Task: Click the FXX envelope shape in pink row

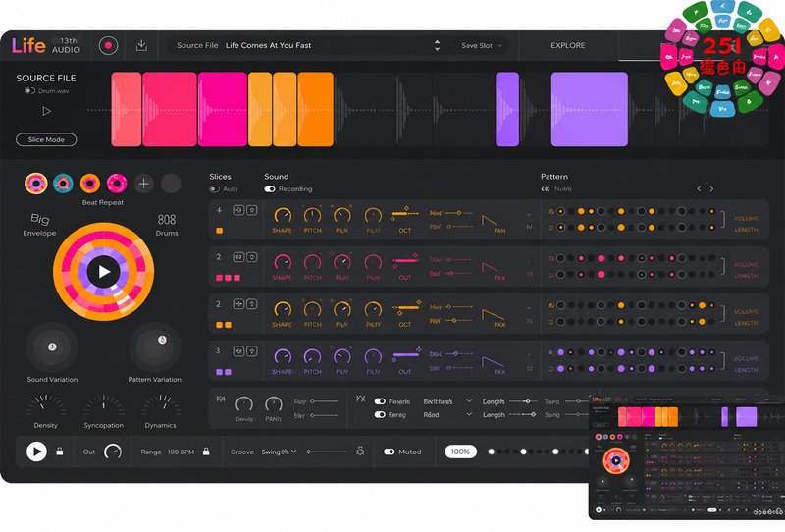Action: (x=489, y=268)
